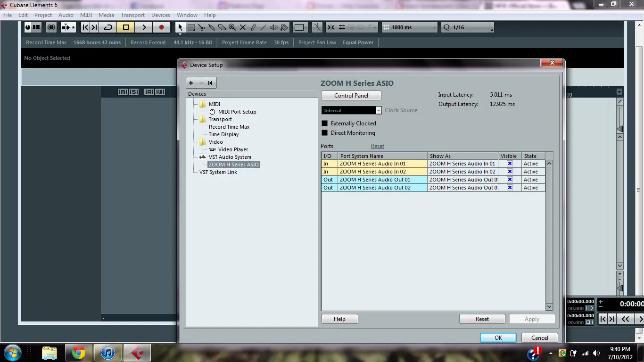The height and width of the screenshot is (362, 644).
Task: Select the Play speaker tool
Action: [x=274, y=27]
